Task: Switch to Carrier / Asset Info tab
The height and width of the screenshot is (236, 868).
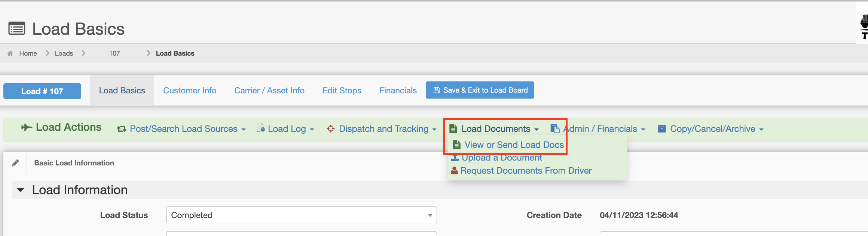Action: coord(269,90)
